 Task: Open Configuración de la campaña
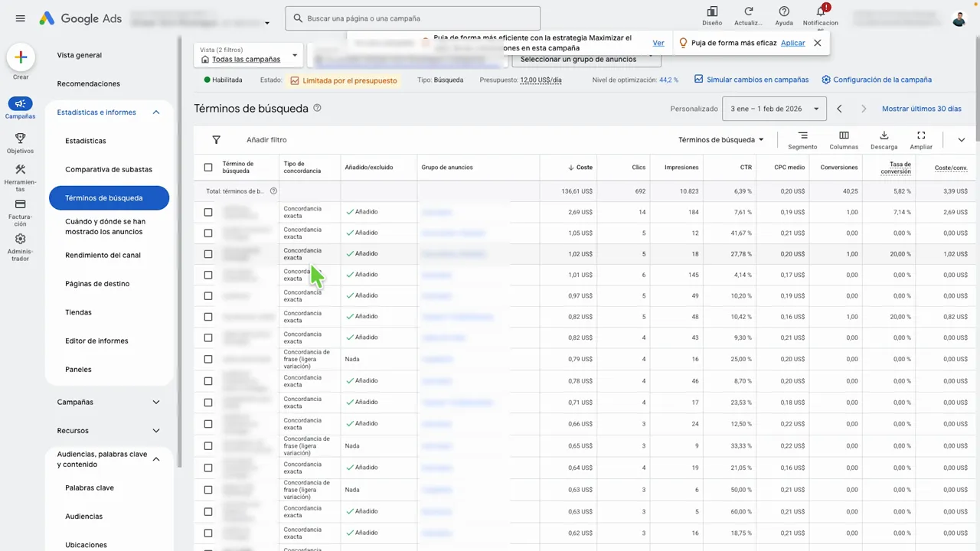point(877,80)
